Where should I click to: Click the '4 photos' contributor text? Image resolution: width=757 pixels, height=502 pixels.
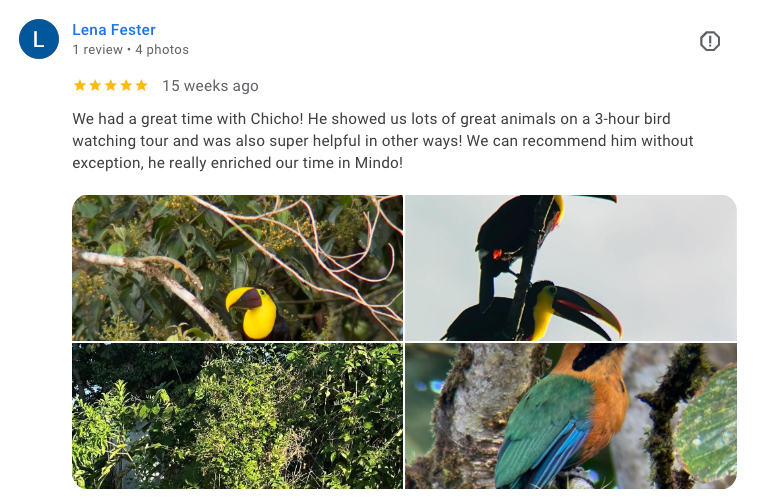coord(162,50)
